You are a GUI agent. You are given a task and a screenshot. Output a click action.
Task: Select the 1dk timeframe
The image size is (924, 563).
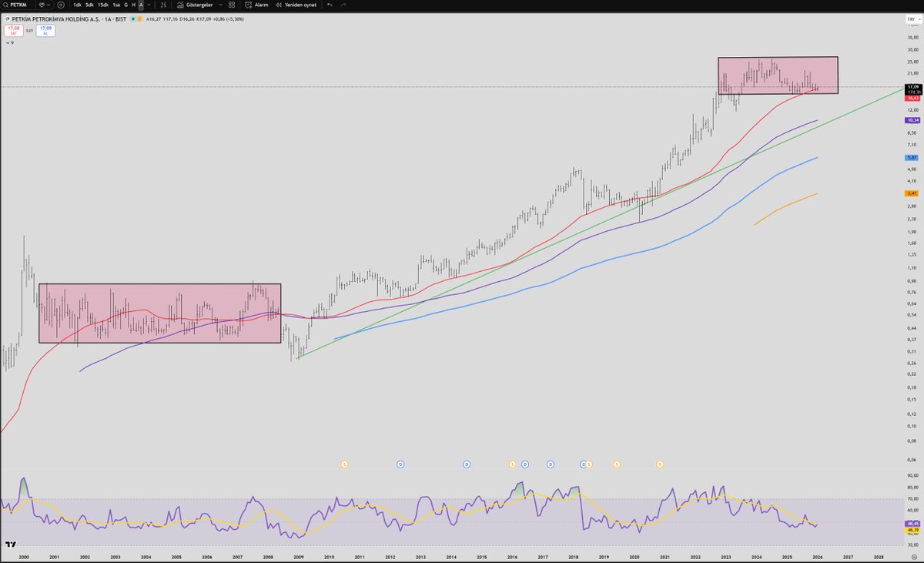click(78, 5)
